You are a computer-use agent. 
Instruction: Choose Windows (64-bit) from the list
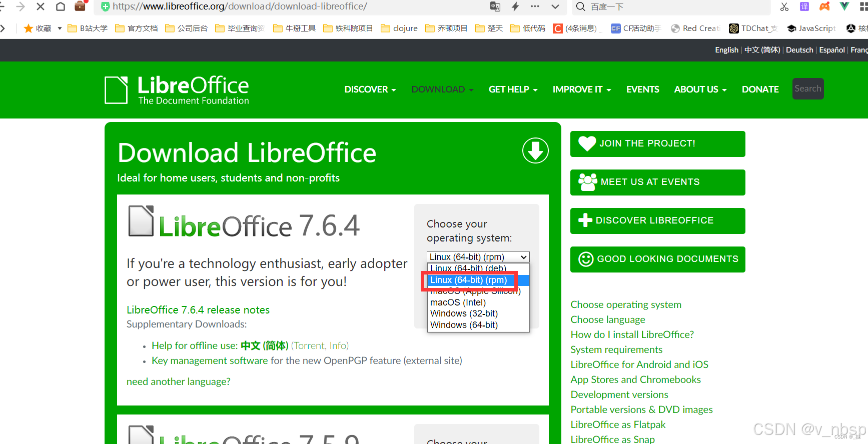click(x=478, y=325)
